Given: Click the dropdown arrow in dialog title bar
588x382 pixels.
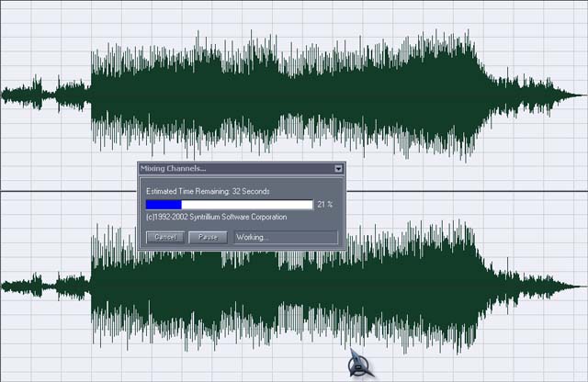Looking at the screenshot, I should click(x=338, y=169).
